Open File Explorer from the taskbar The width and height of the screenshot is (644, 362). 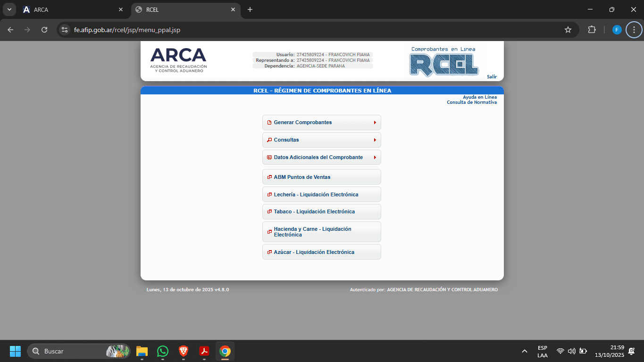click(x=142, y=351)
